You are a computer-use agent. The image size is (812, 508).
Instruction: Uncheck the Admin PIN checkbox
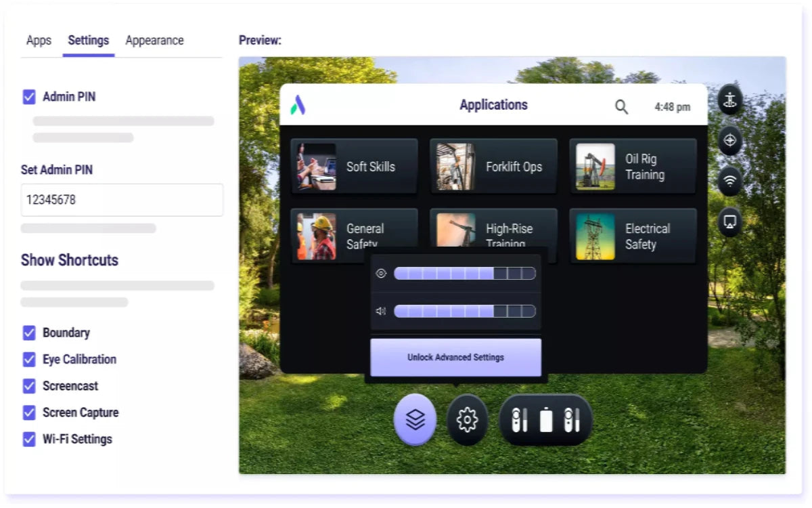[x=29, y=97]
